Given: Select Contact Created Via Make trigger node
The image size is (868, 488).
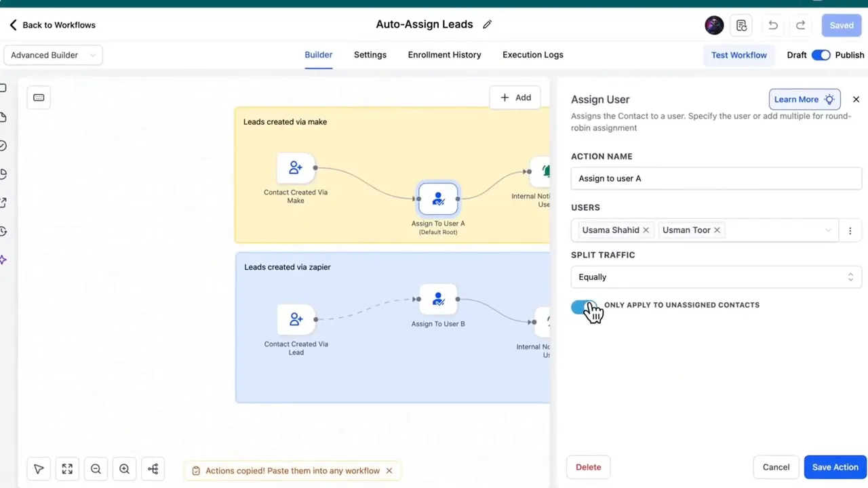Looking at the screenshot, I should [x=296, y=168].
